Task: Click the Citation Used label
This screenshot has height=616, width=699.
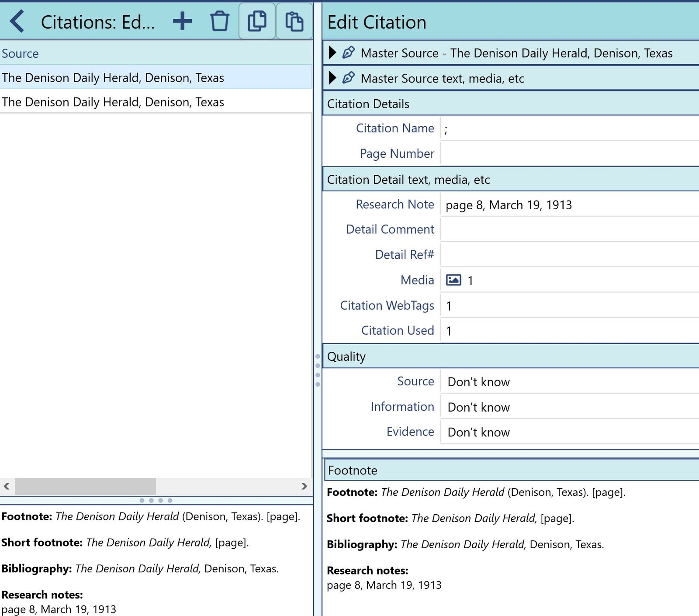Action: (398, 330)
